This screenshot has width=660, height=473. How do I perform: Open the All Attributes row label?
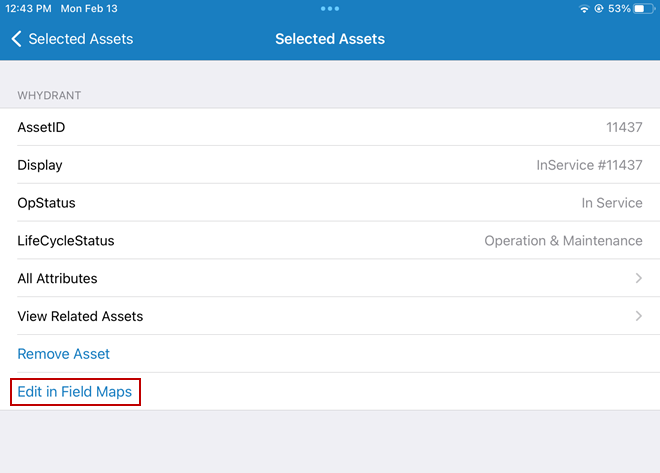pyautogui.click(x=57, y=278)
